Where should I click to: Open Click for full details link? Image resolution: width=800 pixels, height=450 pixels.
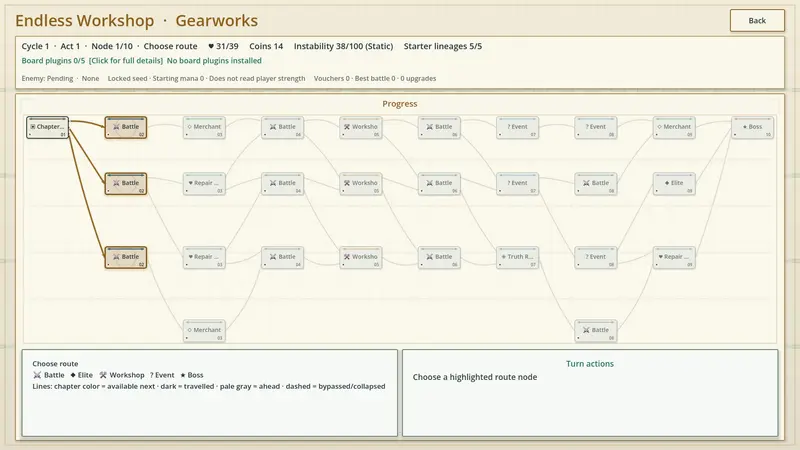pos(126,61)
